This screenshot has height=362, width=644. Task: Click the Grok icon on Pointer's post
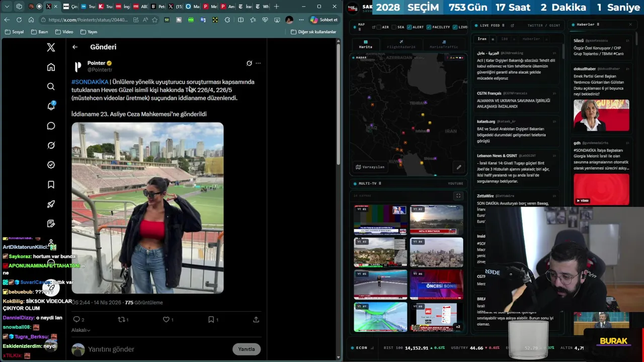(x=249, y=63)
